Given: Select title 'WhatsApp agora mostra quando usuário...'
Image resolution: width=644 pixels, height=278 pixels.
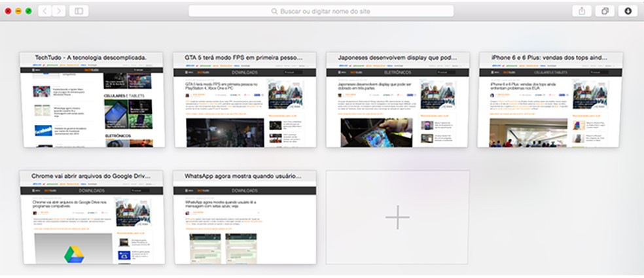Looking at the screenshot, I should pyautogui.click(x=243, y=176).
